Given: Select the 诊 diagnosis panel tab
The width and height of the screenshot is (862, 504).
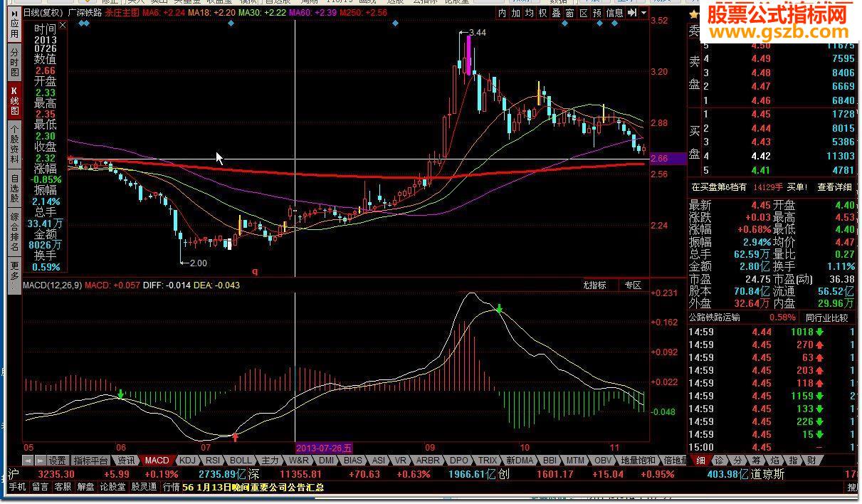Looking at the screenshot, I should coord(720,460).
